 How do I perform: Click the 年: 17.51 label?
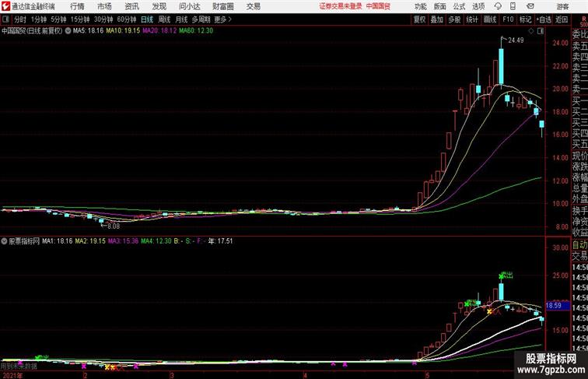221,241
